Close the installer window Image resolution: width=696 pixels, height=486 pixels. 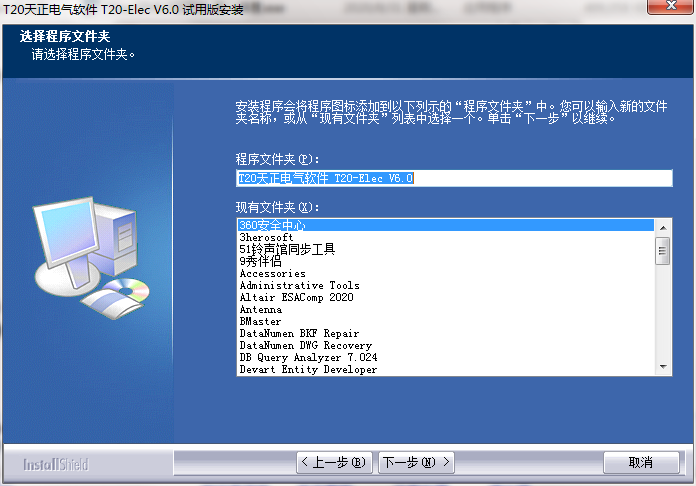[x=670, y=6]
